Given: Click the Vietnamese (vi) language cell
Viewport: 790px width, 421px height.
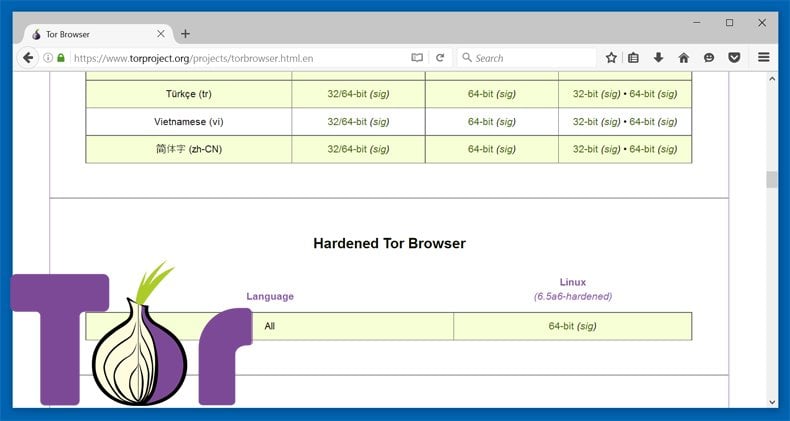Looking at the screenshot, I should (x=189, y=122).
